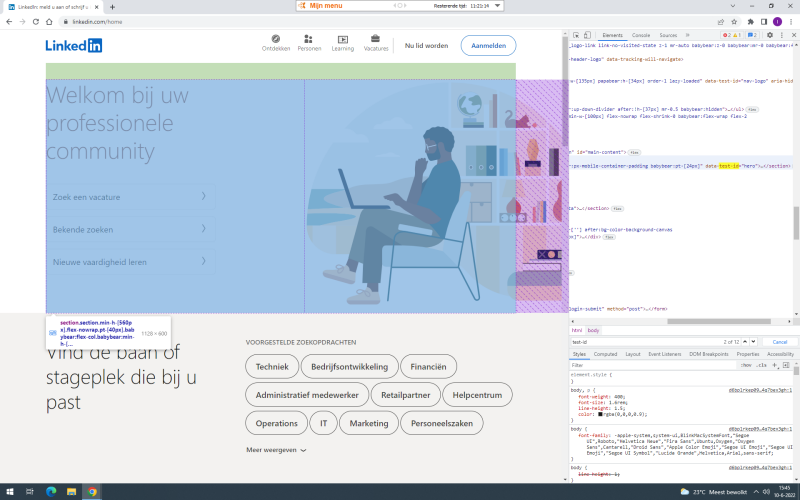The height and width of the screenshot is (500, 800).
Task: Open the Windows Start menu
Action: pyautogui.click(x=10, y=492)
